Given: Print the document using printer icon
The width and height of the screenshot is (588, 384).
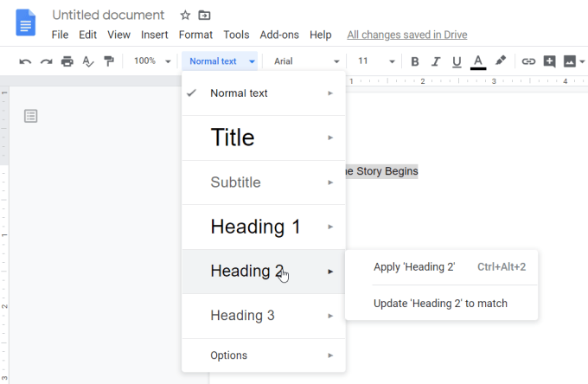Looking at the screenshot, I should pyautogui.click(x=67, y=61).
